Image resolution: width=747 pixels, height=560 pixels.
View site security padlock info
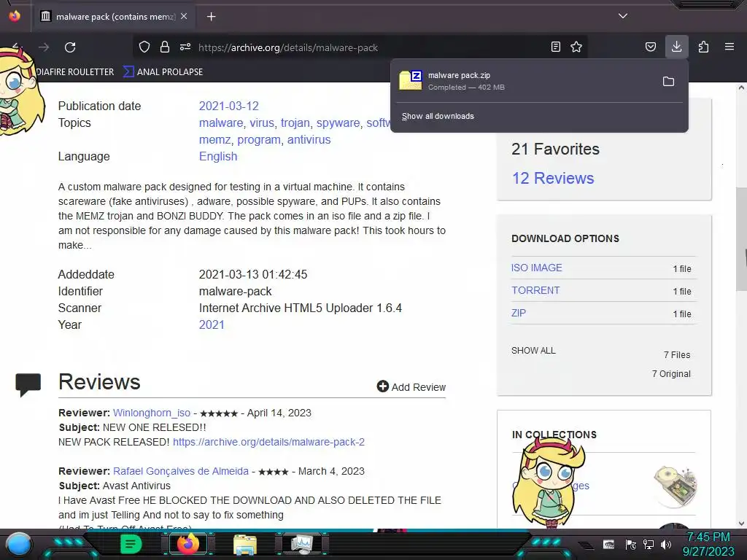[165, 47]
